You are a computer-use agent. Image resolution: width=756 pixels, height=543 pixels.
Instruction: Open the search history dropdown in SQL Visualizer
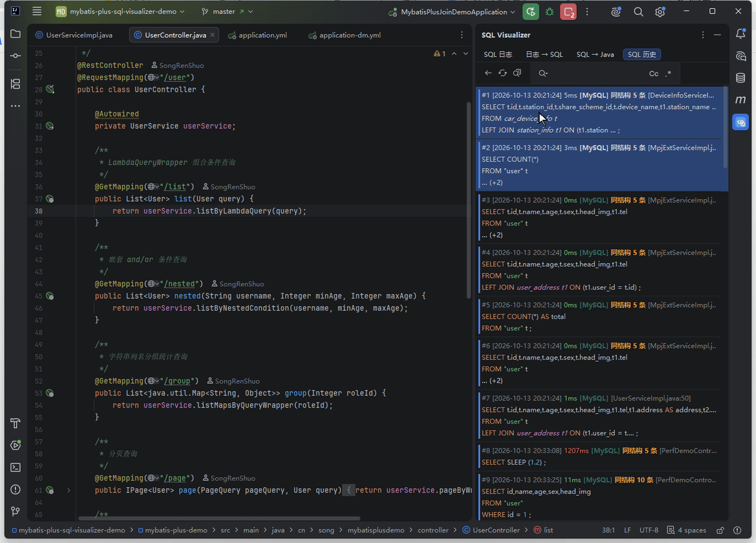pos(543,73)
